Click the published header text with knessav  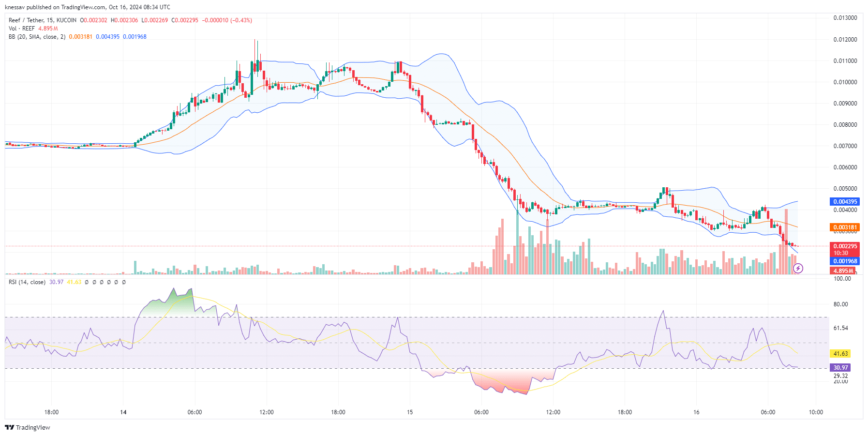[88, 7]
